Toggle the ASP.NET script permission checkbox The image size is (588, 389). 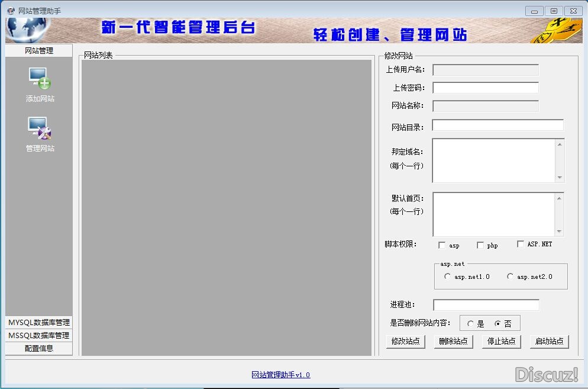(x=521, y=244)
